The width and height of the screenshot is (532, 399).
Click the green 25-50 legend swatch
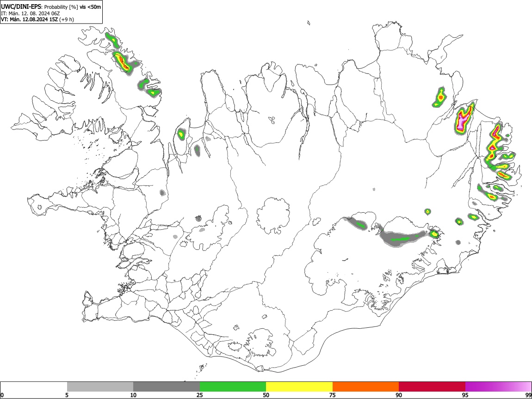pyautogui.click(x=233, y=387)
